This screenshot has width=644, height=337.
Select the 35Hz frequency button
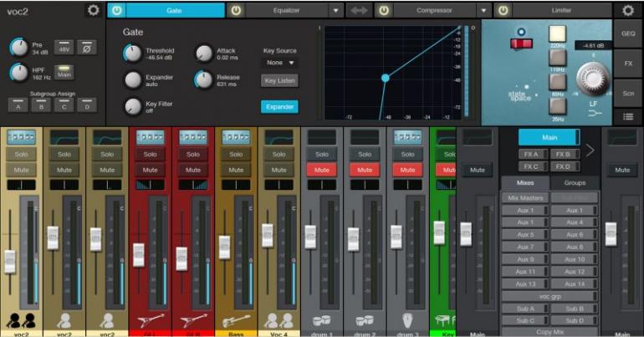coord(557,107)
